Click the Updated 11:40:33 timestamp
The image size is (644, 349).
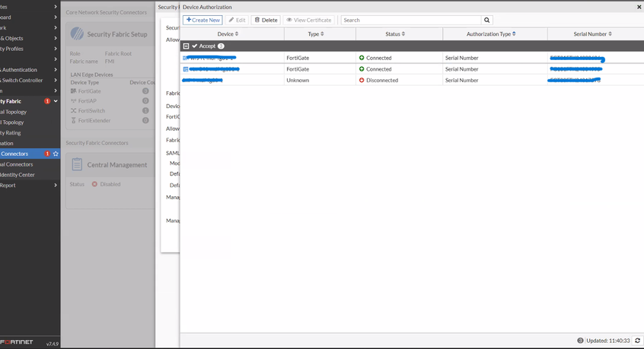[x=608, y=341]
